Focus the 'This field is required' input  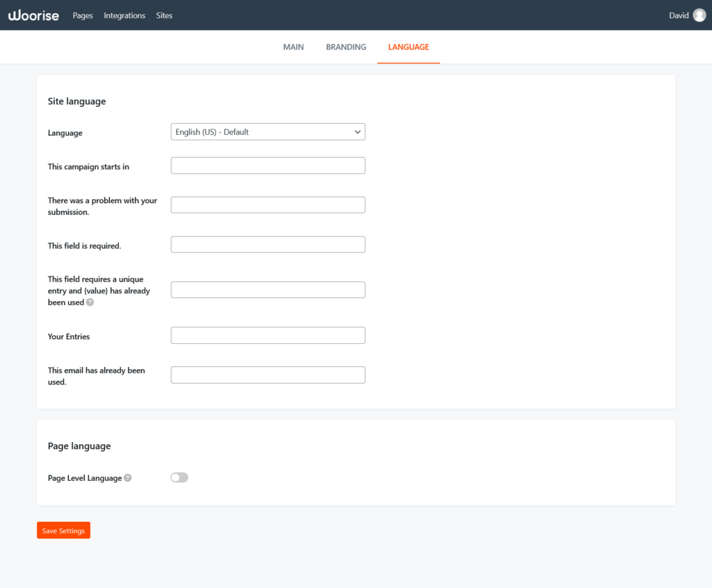pos(268,245)
